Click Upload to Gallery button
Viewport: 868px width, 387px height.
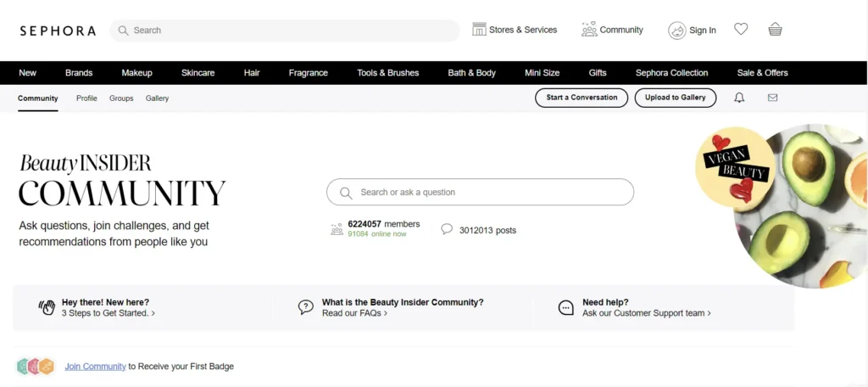click(x=676, y=98)
